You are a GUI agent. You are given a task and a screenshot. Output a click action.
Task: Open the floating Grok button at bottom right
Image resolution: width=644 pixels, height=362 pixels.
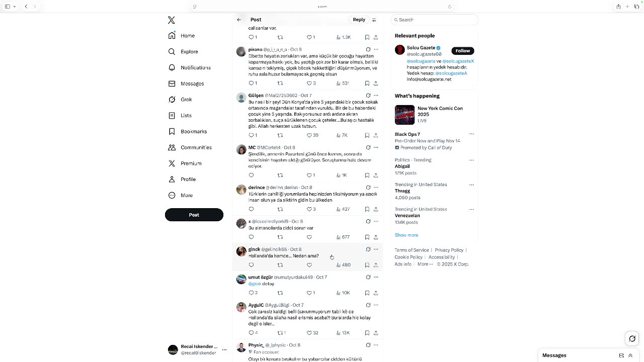pos(632,338)
